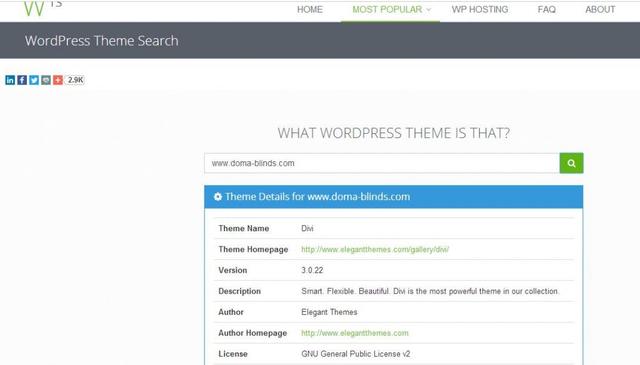Screen dimensions: 640x365
Task: Share page via email icon
Action: click(46, 80)
